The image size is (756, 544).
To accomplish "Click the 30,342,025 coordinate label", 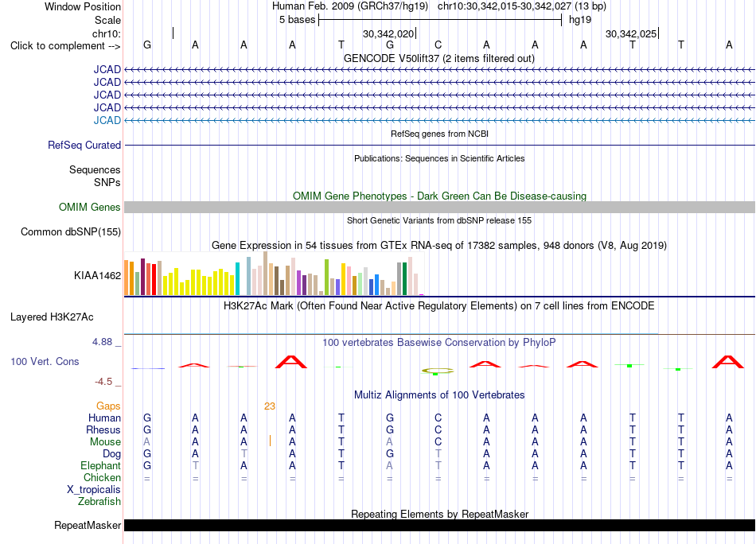I will (631, 33).
